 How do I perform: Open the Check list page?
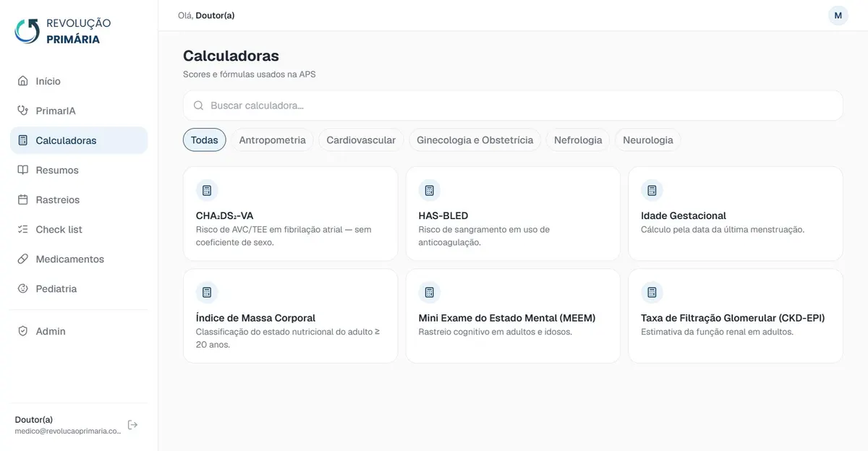point(79,229)
